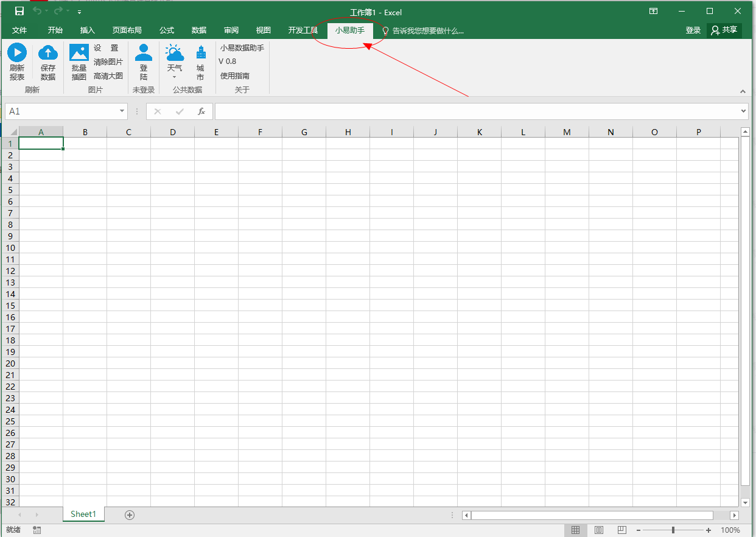Image resolution: width=756 pixels, height=537 pixels.
Task: Add a new sheet with the plus button
Action: [x=130, y=515]
